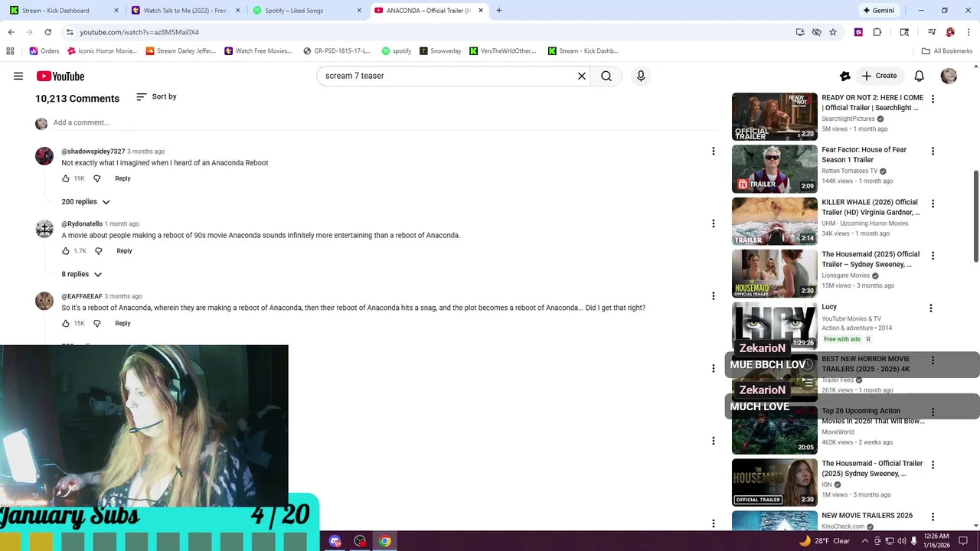Screen dimensions: 980x551
Task: Open the Discord taskbar icon
Action: click(335, 541)
